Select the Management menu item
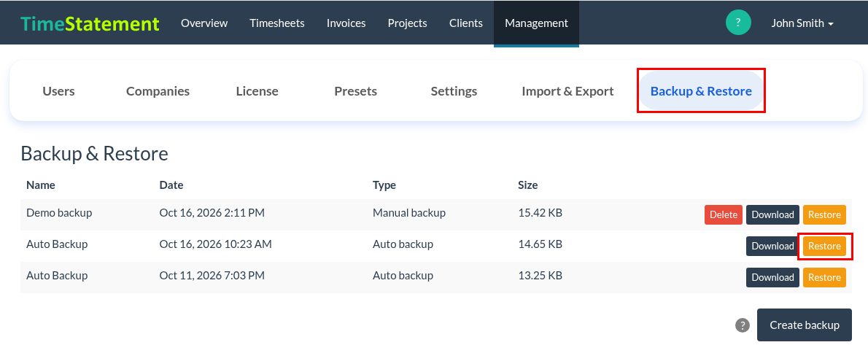868x353 pixels. [536, 23]
